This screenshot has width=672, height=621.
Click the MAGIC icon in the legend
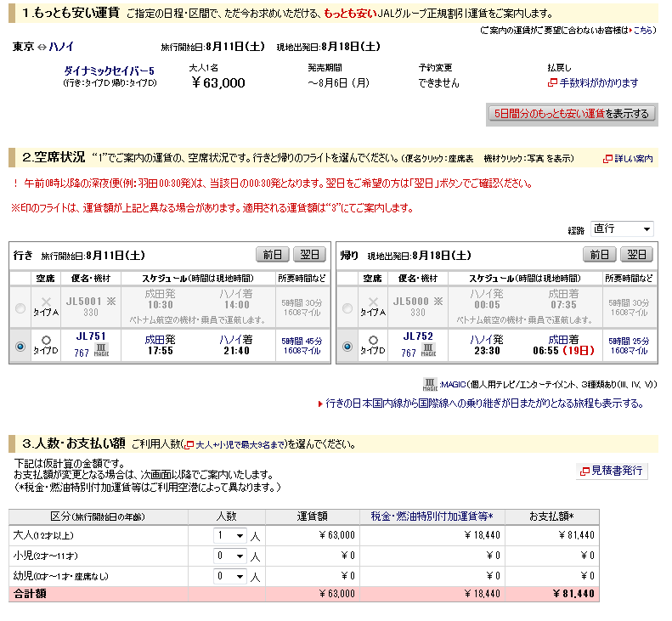(430, 384)
